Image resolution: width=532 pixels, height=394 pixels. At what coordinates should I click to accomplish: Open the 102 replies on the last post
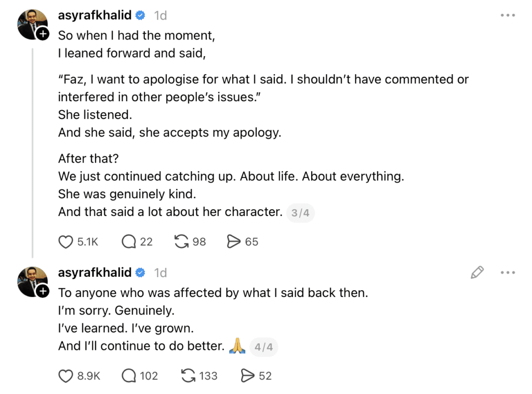point(128,375)
